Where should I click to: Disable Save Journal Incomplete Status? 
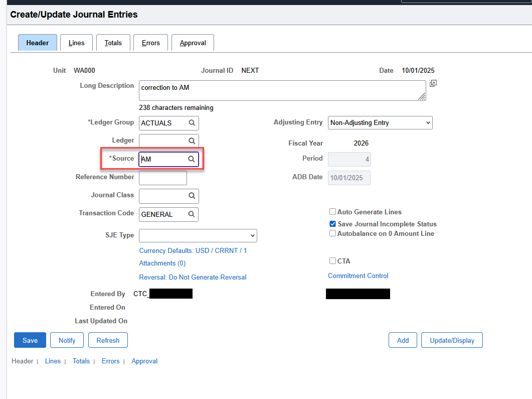(332, 224)
